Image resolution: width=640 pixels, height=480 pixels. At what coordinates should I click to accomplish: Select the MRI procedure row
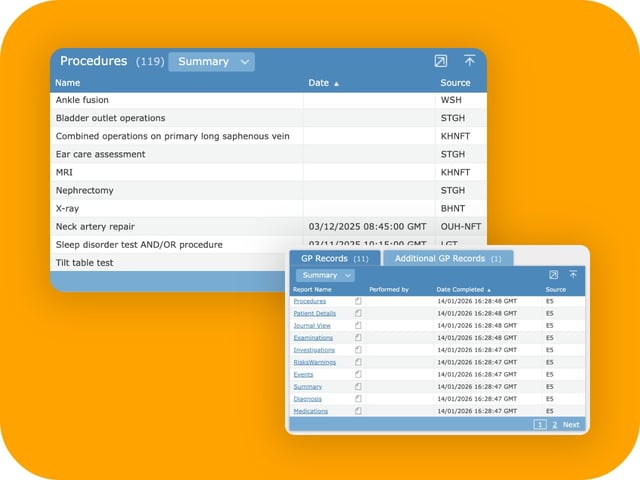(268, 172)
